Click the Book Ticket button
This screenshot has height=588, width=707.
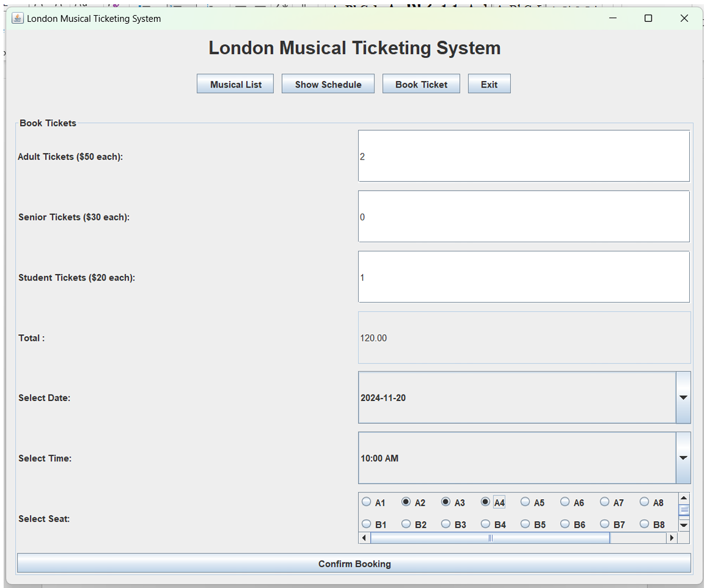[421, 83]
